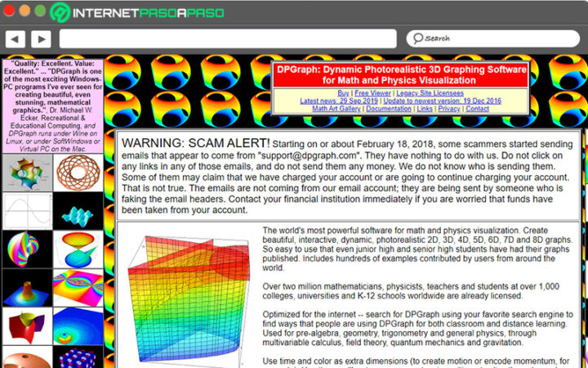Click the green window circle button
Viewport: 588px width, 368px height.
[x=41, y=11]
